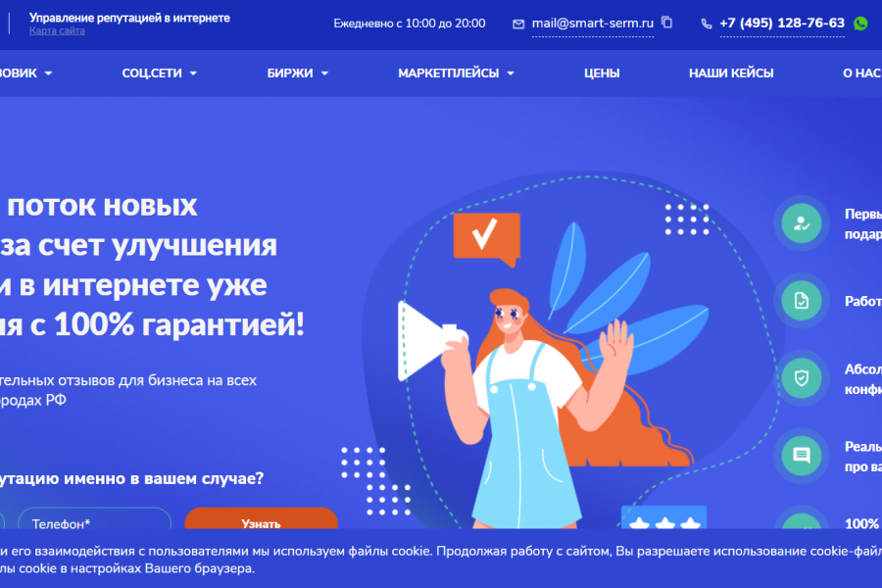Expand the БИРЖИ dropdown menu
The width and height of the screenshot is (882, 588).
297,73
